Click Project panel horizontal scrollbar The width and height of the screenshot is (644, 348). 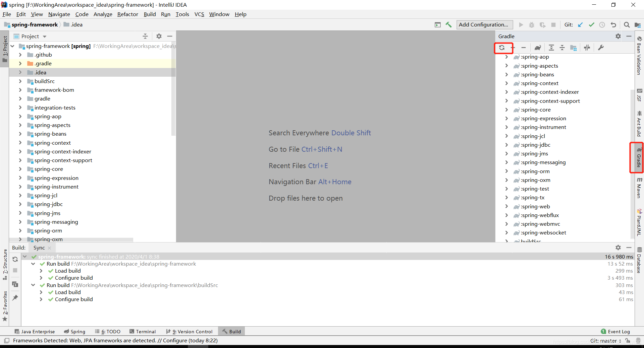pyautogui.click(x=71, y=240)
